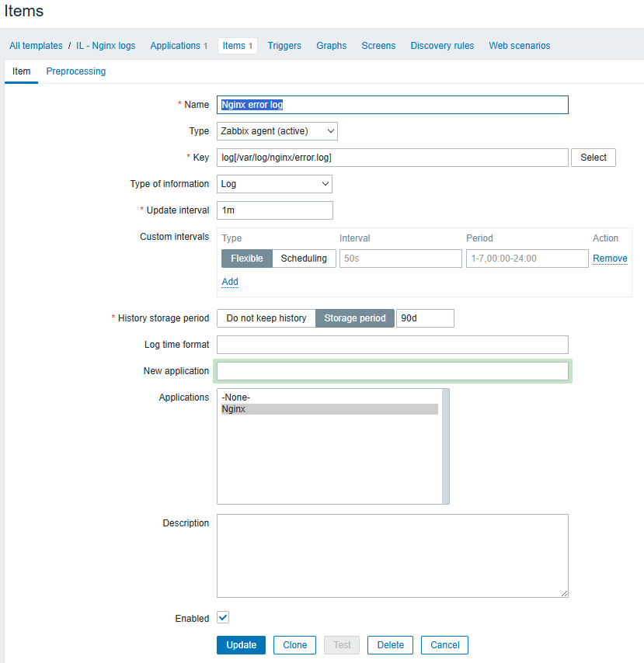Click the New application input field
Screen dimensions: 644x663
coord(392,370)
